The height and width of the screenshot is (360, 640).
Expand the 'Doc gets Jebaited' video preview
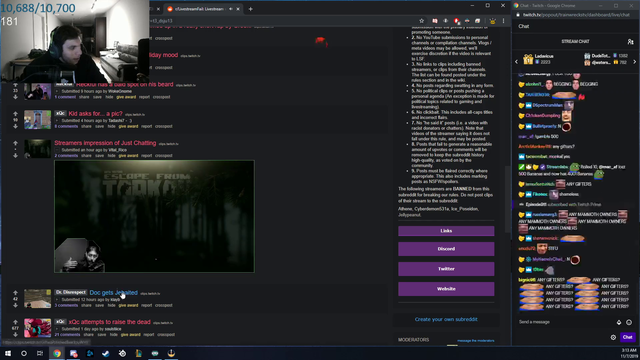pos(57,300)
